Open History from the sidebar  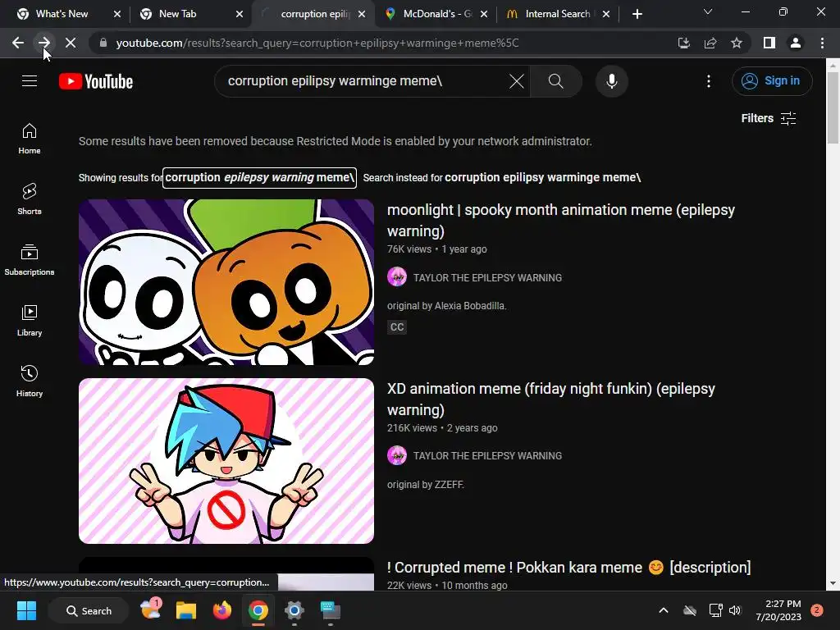tap(30, 381)
